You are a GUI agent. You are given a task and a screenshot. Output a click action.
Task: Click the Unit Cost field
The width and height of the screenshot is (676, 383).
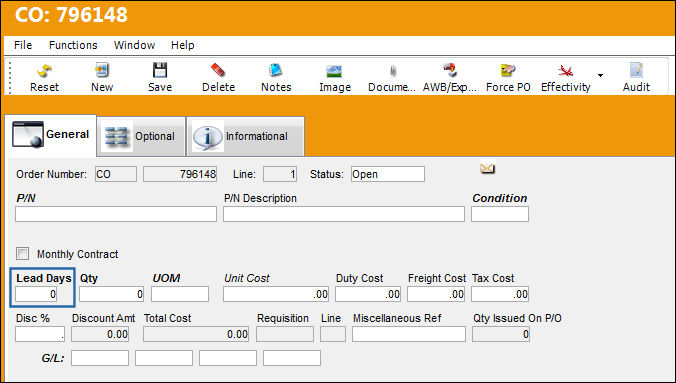pyautogui.click(x=276, y=294)
